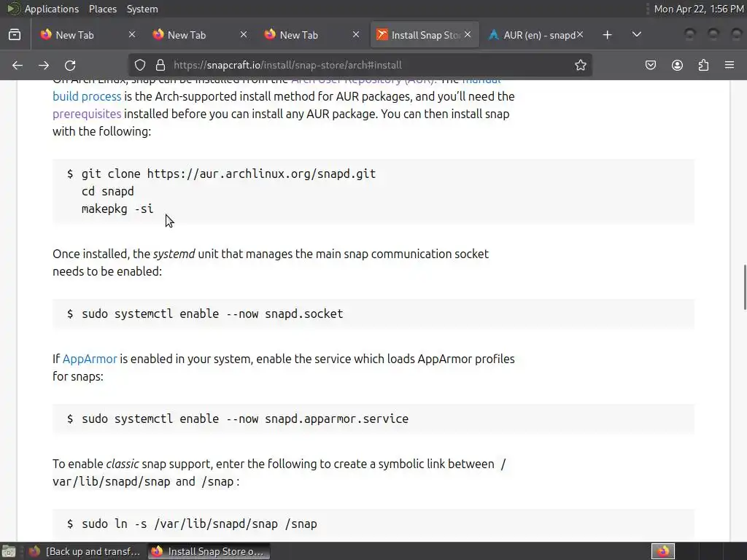Switch to 'Back up and transf...' taskbar window
This screenshot has height=560, width=747.
85,551
